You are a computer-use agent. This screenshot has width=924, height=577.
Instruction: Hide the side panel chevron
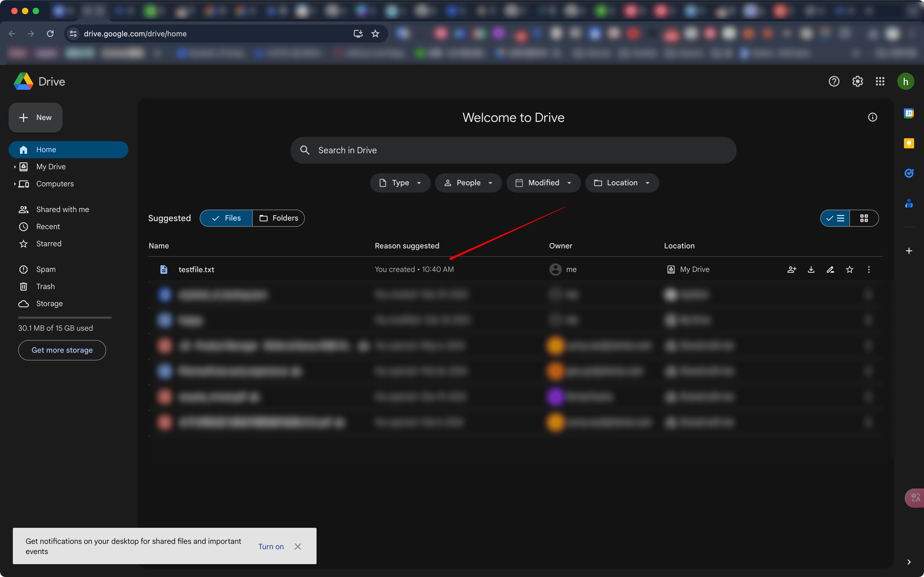tap(909, 562)
